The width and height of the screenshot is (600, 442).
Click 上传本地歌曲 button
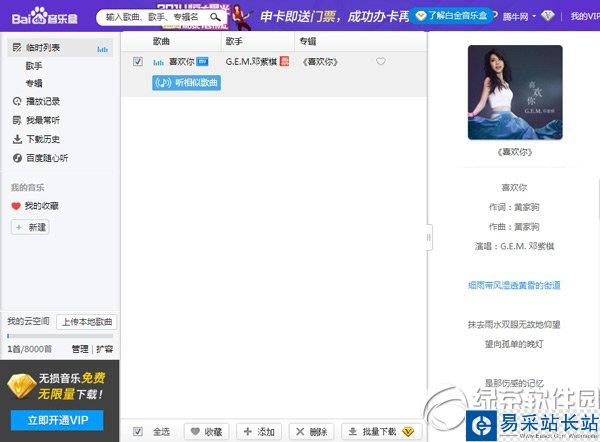pos(87,322)
